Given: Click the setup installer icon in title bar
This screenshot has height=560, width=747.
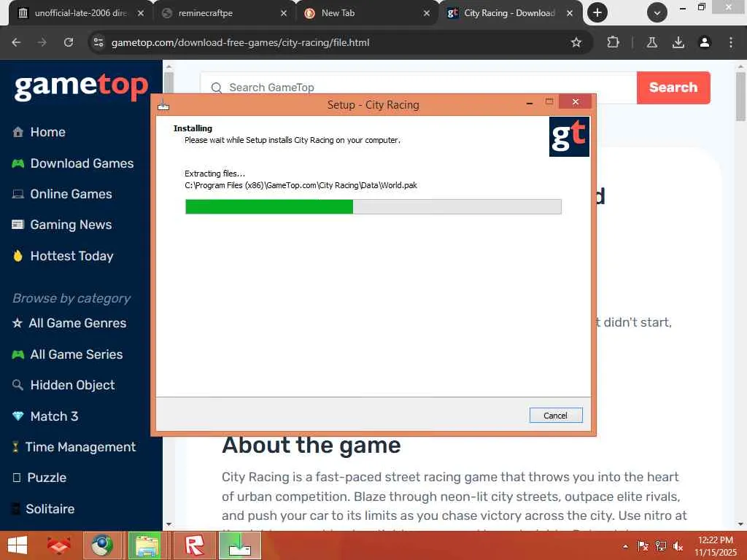Looking at the screenshot, I should (x=163, y=105).
